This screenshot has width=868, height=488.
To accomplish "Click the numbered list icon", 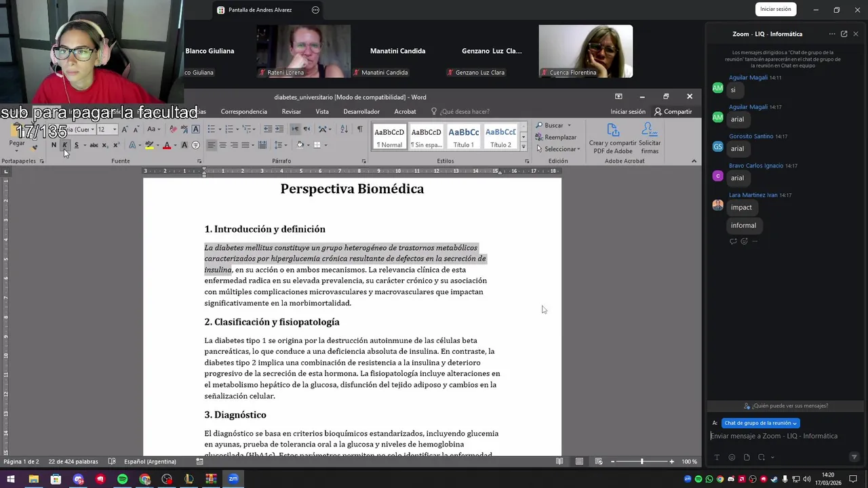I will click(229, 129).
